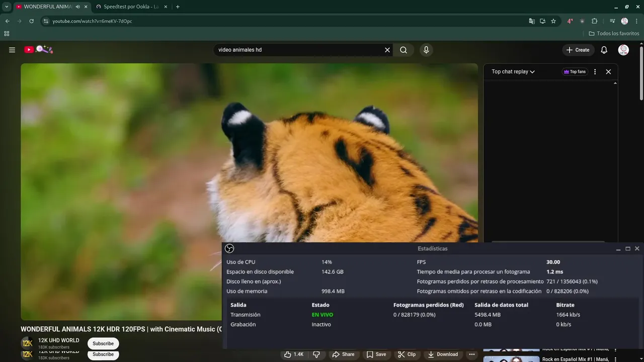Viewport: 644px width, 362px height.
Task: Click the 5498.4 MB data output value
Action: point(488,315)
